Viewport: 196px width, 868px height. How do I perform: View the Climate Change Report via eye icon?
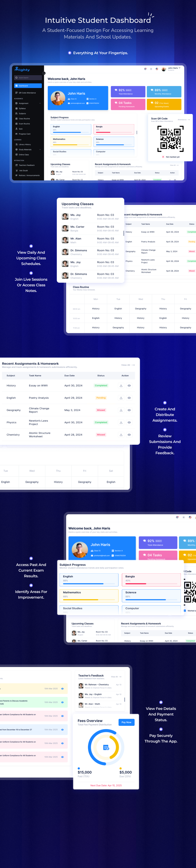tap(129, 410)
